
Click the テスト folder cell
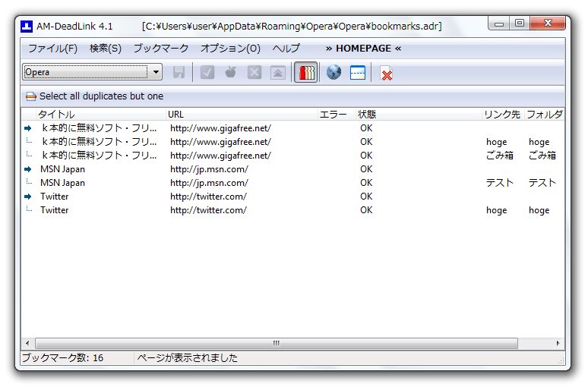[x=542, y=183]
